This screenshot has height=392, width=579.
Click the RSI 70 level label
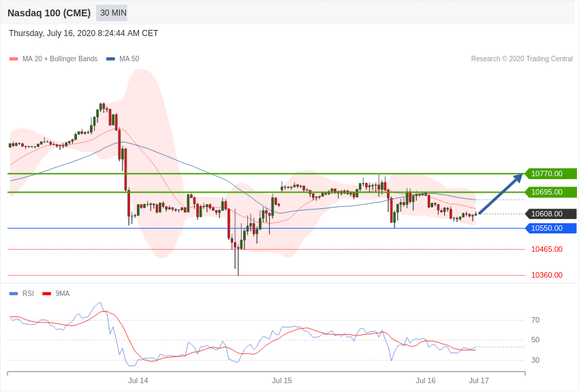point(535,320)
